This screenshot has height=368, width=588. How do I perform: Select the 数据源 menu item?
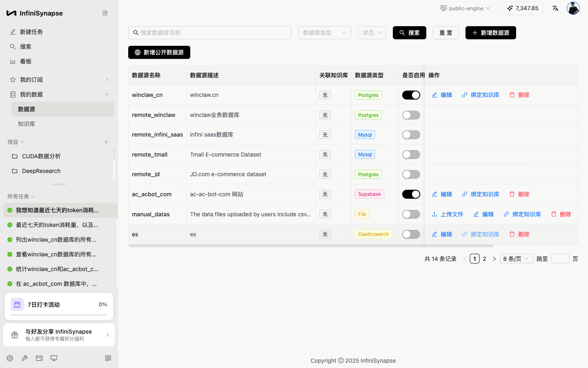coord(27,109)
